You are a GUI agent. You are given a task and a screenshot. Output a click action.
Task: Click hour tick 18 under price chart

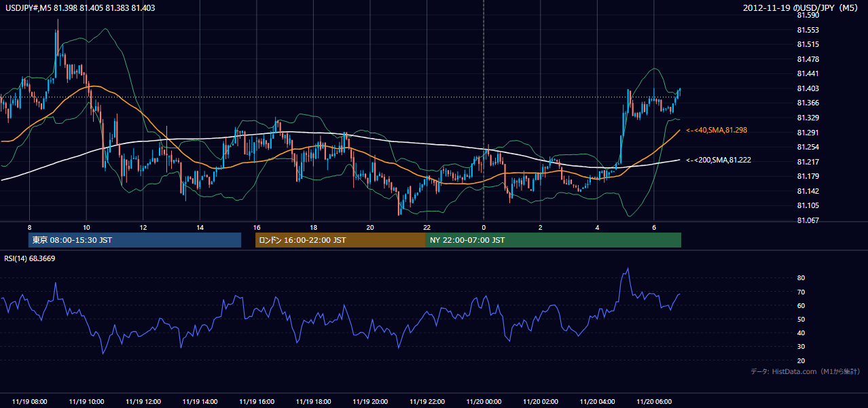pyautogui.click(x=313, y=227)
